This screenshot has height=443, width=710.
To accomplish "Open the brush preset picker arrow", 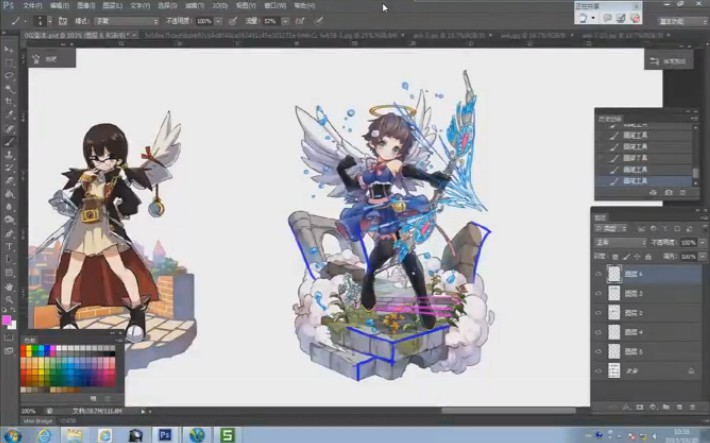I will point(49,21).
